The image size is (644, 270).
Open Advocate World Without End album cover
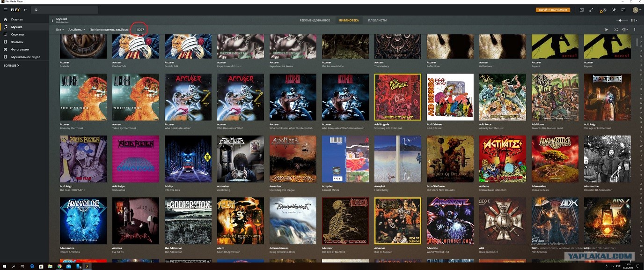450,221
